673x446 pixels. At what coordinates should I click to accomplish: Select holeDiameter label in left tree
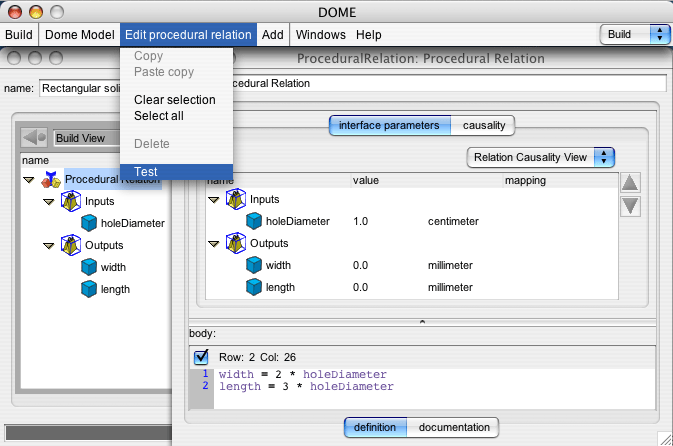click(x=133, y=223)
